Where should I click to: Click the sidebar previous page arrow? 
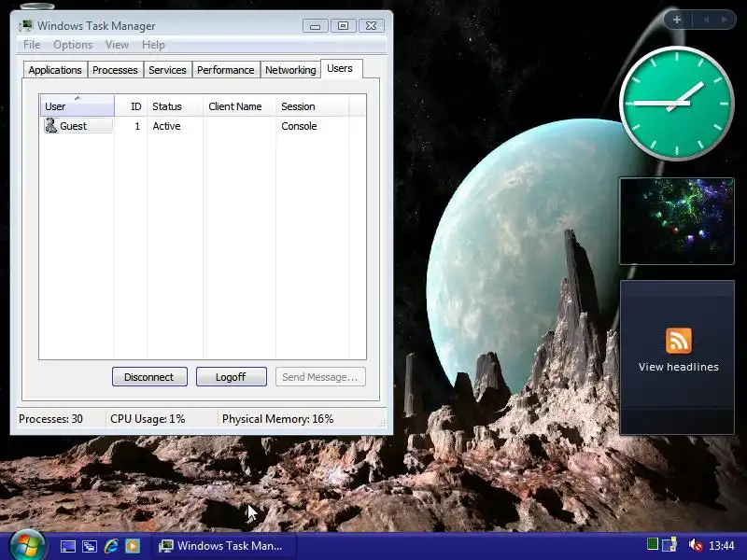coord(707,20)
